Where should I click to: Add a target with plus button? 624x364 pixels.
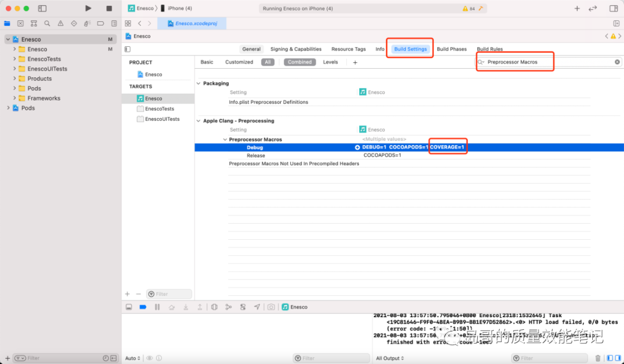[127, 294]
